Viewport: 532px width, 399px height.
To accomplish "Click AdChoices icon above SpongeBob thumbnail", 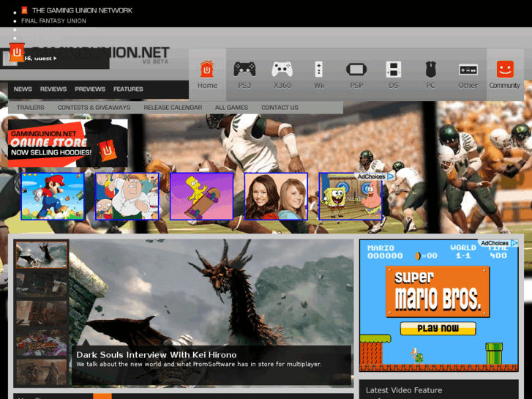I will point(391,176).
